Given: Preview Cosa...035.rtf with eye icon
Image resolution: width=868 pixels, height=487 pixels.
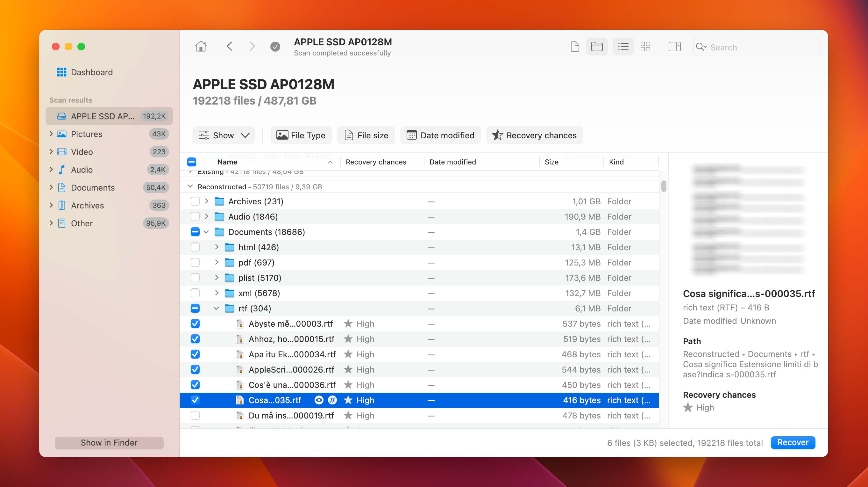Looking at the screenshot, I should tap(319, 400).
